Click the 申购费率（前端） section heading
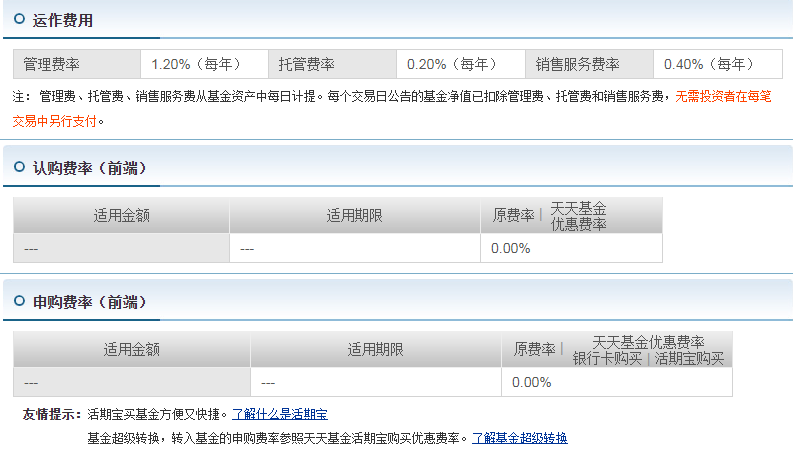This screenshot has width=793, height=454. pyautogui.click(x=90, y=302)
